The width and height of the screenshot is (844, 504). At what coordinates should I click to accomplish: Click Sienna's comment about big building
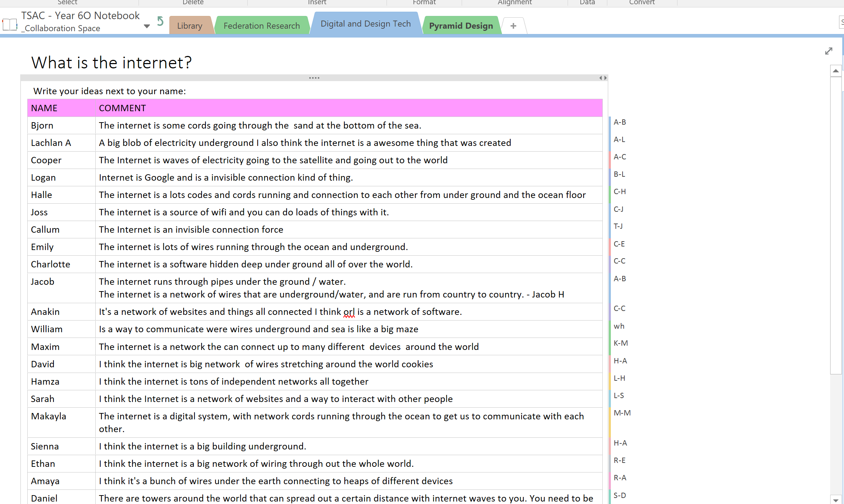202,446
